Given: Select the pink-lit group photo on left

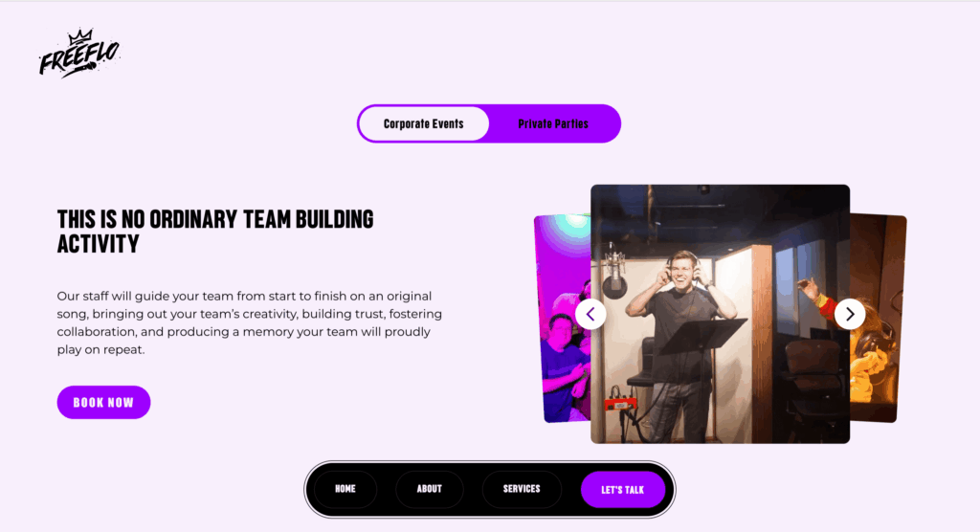Looking at the screenshot, I should pos(563,319).
